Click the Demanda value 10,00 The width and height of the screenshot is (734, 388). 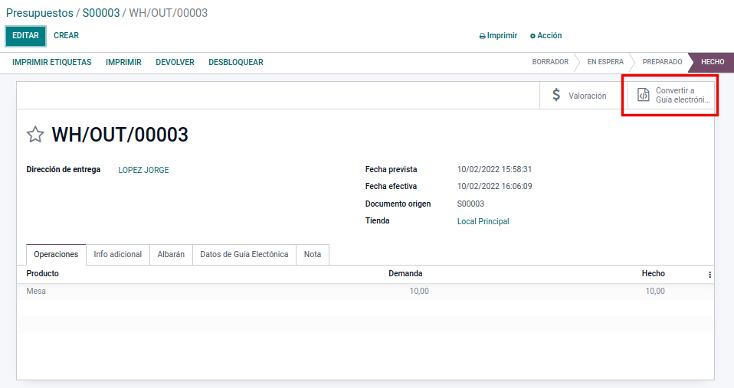point(419,291)
